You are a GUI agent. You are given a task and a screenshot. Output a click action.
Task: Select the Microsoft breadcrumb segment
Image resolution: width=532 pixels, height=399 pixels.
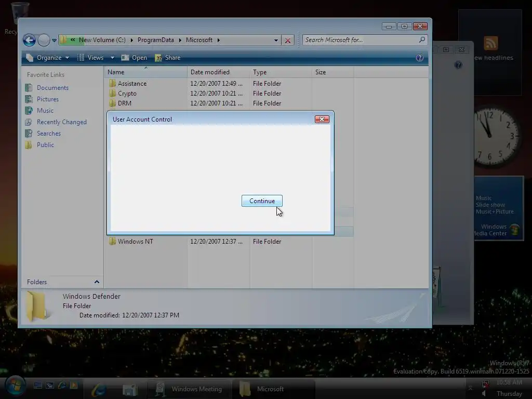point(199,40)
